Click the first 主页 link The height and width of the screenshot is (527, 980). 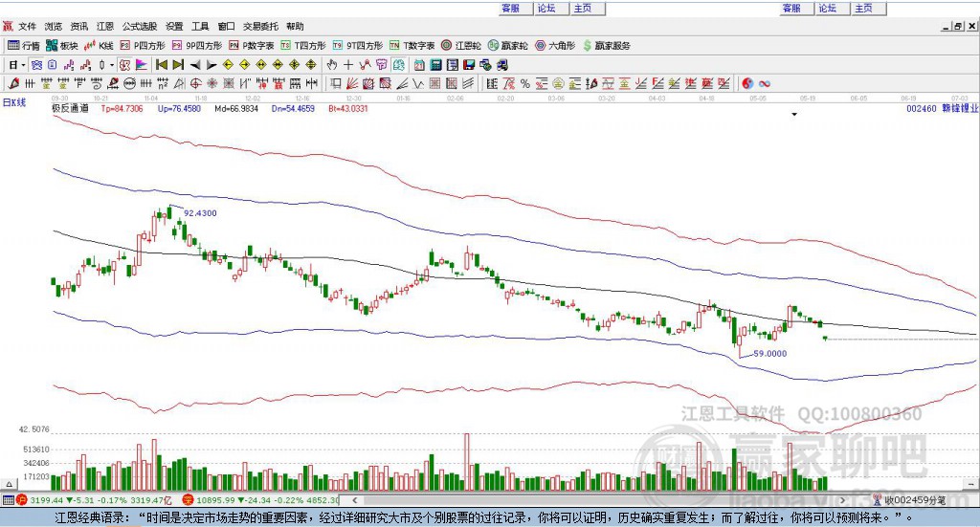pyautogui.click(x=583, y=8)
